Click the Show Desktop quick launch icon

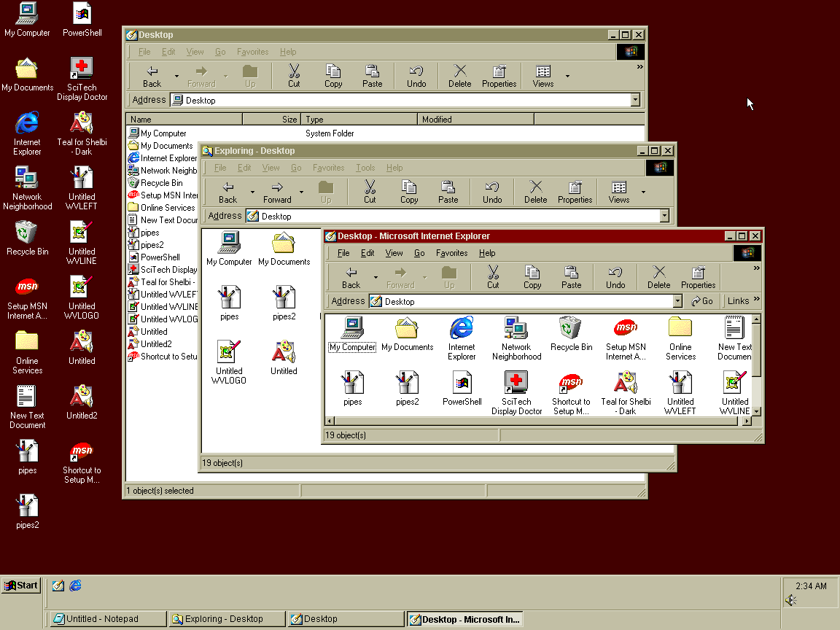tap(58, 586)
